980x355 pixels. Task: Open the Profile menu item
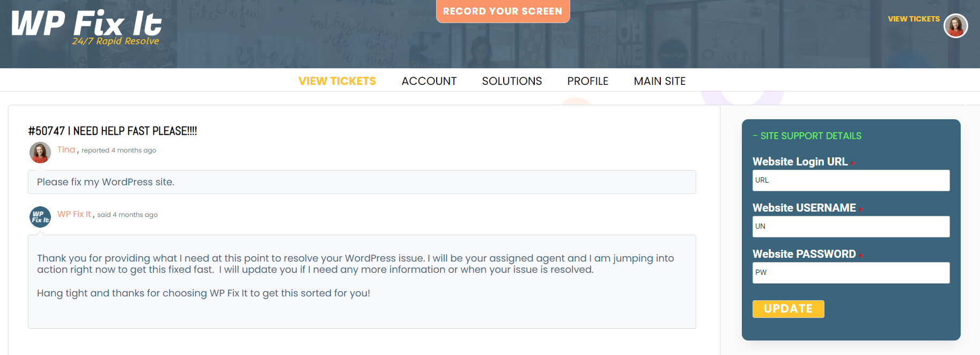click(588, 81)
